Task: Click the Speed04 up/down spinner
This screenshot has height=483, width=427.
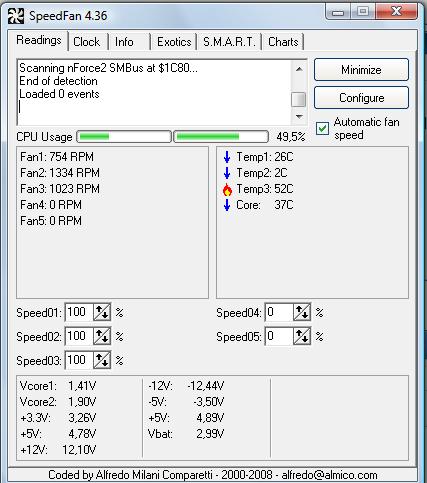Action: point(302,312)
